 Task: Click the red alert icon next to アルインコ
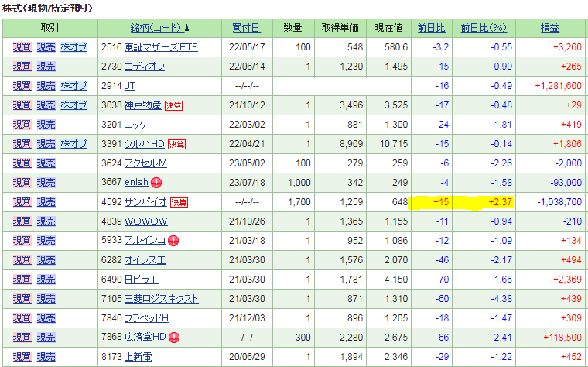173,241
